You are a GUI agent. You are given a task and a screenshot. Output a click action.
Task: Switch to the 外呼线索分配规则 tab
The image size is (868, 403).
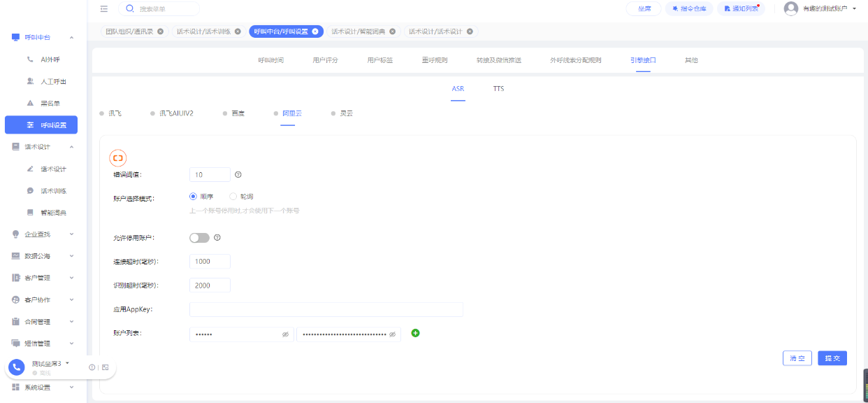pyautogui.click(x=576, y=60)
